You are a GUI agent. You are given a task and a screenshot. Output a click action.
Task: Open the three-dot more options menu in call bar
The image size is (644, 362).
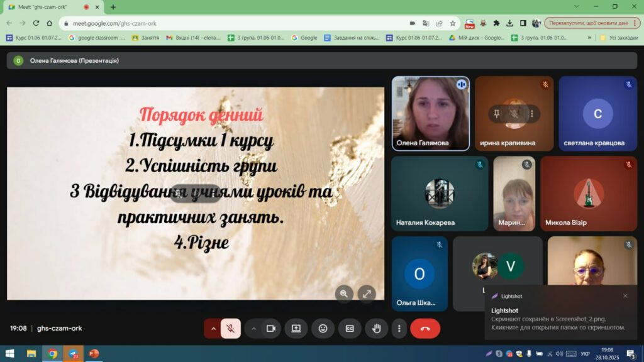(399, 328)
